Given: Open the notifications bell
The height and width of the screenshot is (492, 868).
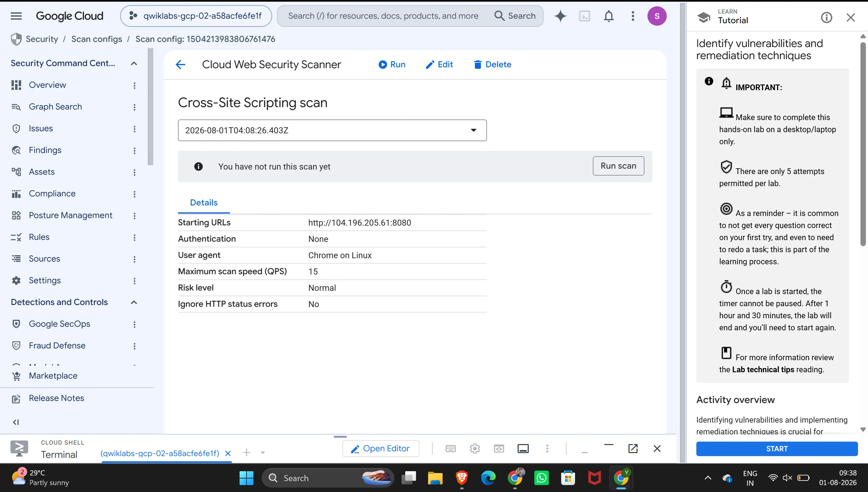Looking at the screenshot, I should (x=609, y=16).
